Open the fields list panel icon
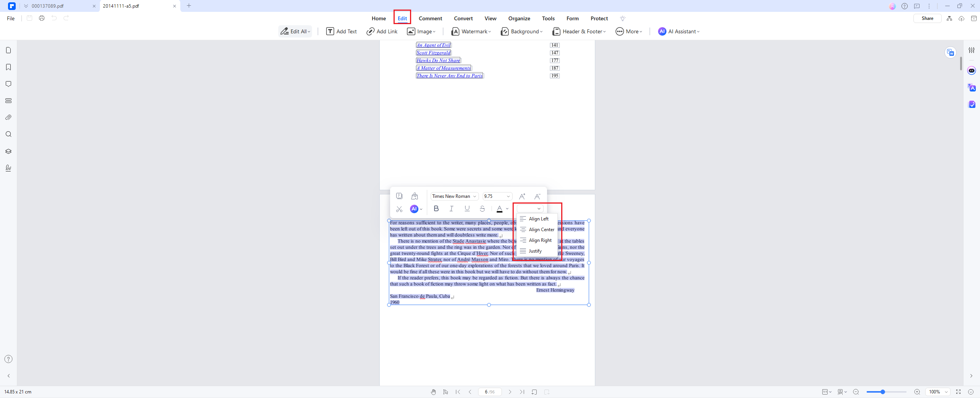Viewport: 980px width, 398px height. tap(8, 101)
